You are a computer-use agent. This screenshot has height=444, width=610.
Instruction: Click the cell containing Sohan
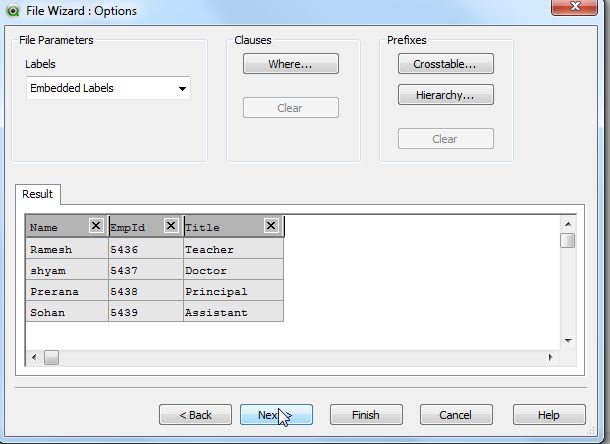click(x=67, y=312)
